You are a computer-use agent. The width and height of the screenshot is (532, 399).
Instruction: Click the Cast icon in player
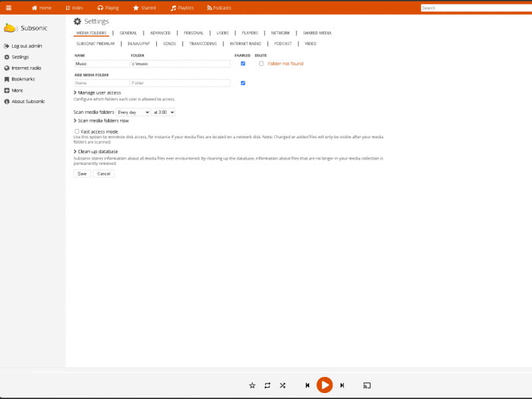point(367,386)
